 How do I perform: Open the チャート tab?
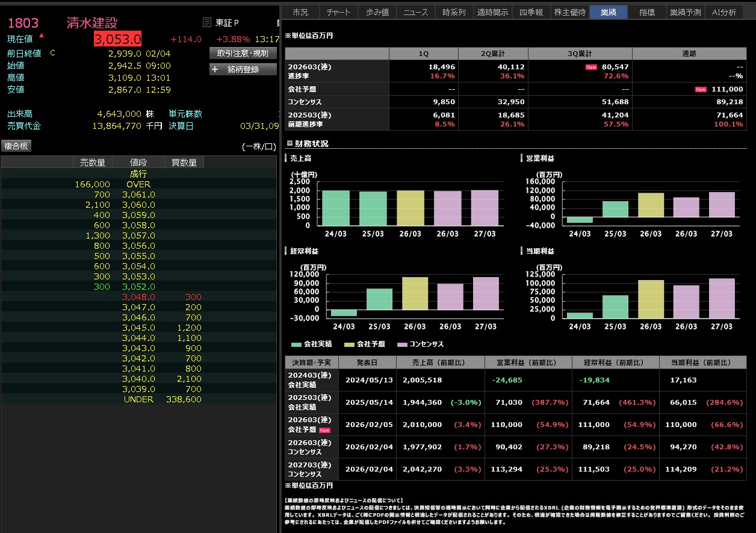(340, 12)
